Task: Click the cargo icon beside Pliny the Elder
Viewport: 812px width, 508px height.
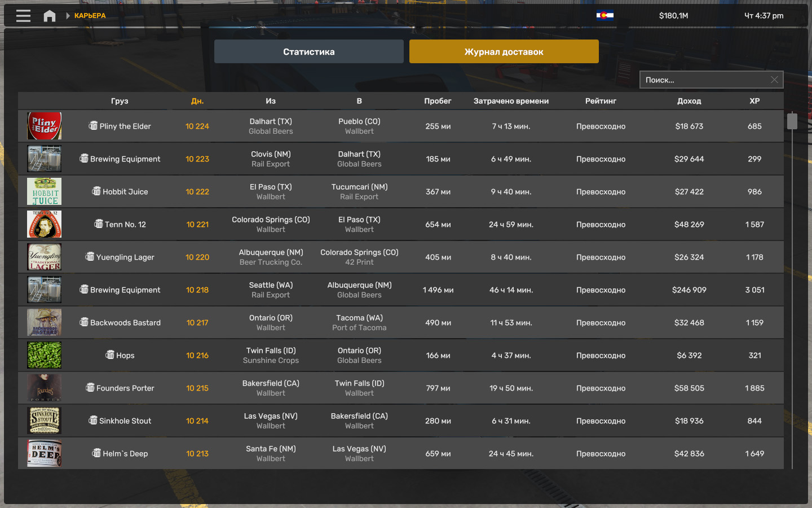Action: click(93, 125)
